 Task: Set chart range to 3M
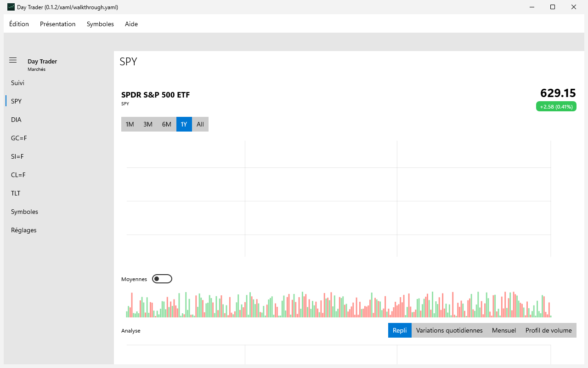(148, 124)
